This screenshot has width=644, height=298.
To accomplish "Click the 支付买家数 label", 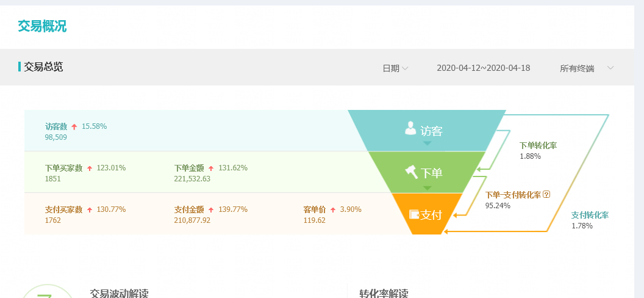I will click(x=63, y=209).
